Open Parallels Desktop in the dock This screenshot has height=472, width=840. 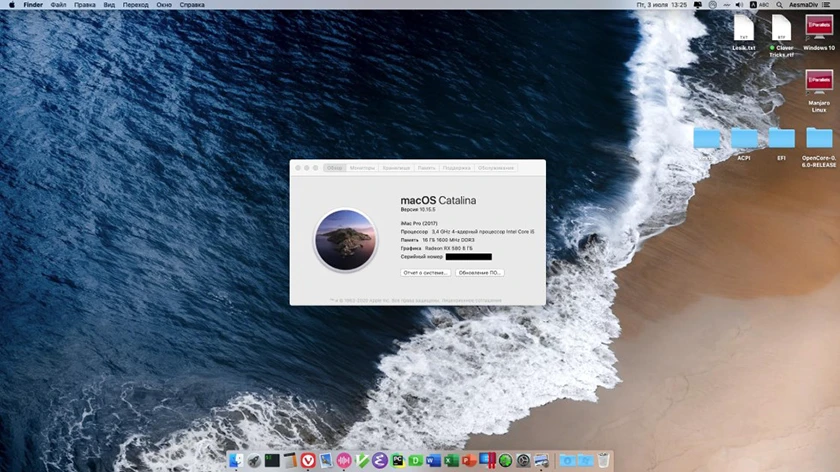click(x=488, y=460)
